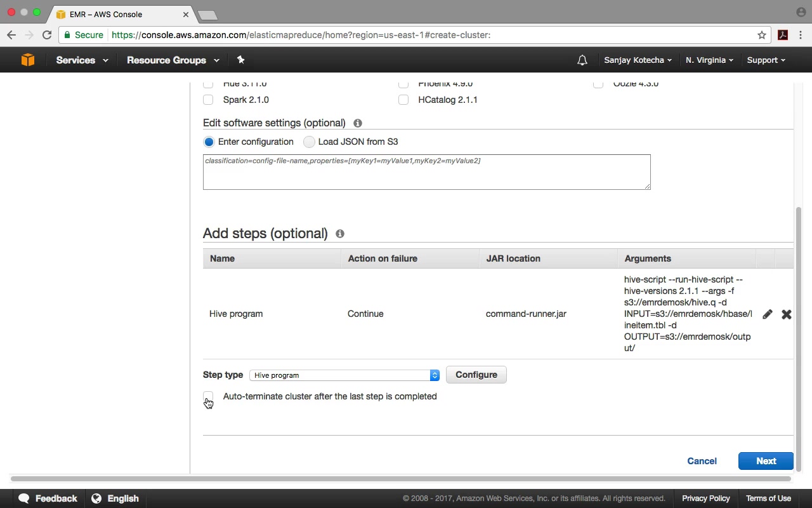Click info icon next to Add steps
This screenshot has width=812, height=508.
pyautogui.click(x=340, y=234)
